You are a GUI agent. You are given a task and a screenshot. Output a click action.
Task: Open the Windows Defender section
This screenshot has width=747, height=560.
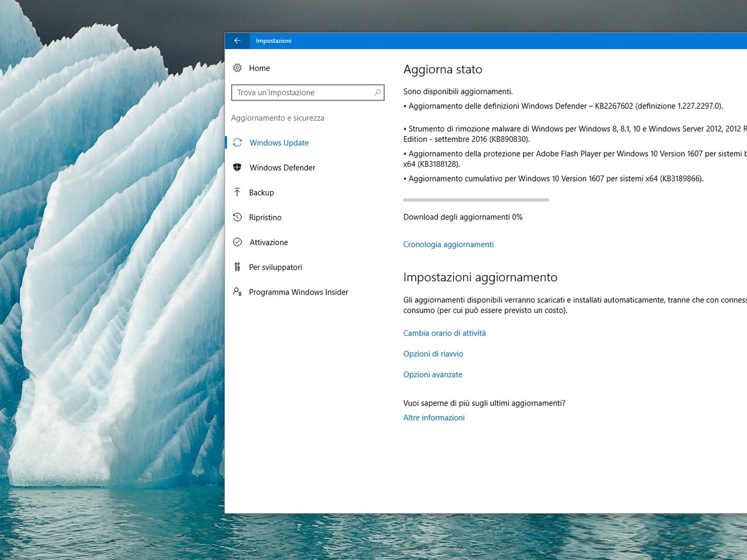[x=282, y=167]
